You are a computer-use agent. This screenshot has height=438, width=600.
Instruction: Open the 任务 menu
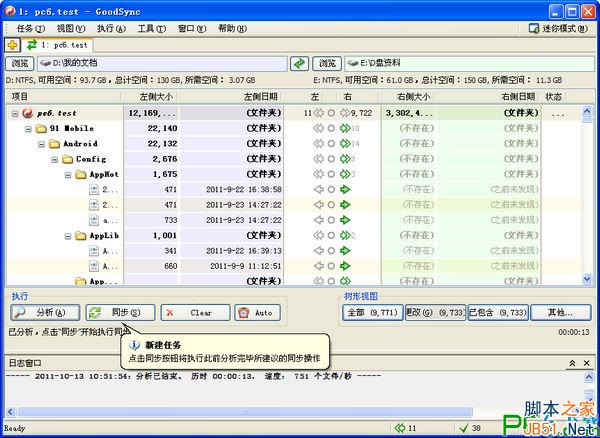click(x=31, y=29)
